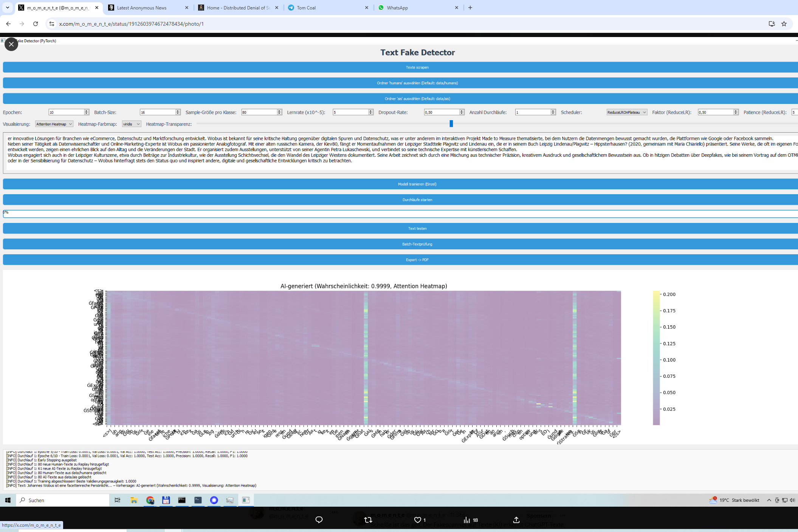Click the repost icon

click(x=368, y=520)
